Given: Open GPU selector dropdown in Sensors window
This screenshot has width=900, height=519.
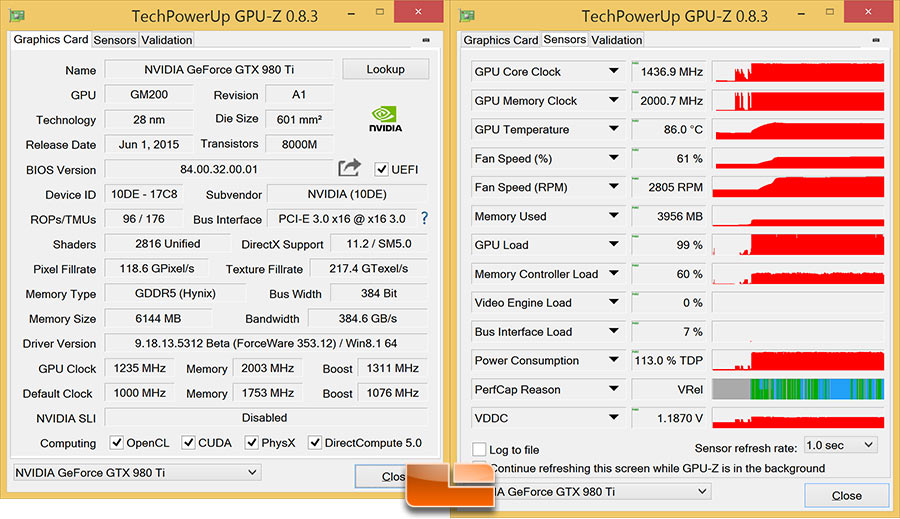Looking at the screenshot, I should [602, 491].
